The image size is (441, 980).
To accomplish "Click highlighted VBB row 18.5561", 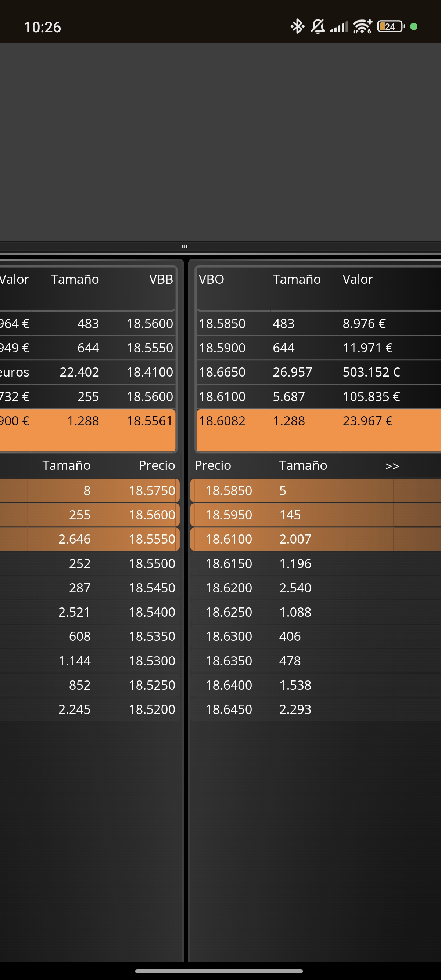I will point(87,430).
